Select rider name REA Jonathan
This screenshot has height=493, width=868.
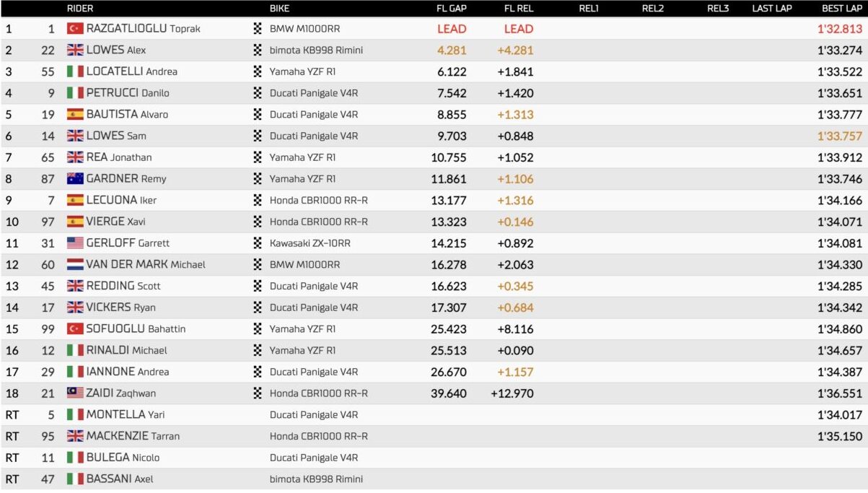coord(119,157)
